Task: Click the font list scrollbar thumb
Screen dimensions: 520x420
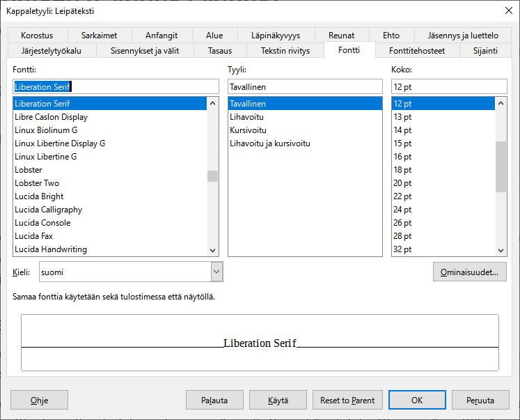Action: pyautogui.click(x=212, y=176)
